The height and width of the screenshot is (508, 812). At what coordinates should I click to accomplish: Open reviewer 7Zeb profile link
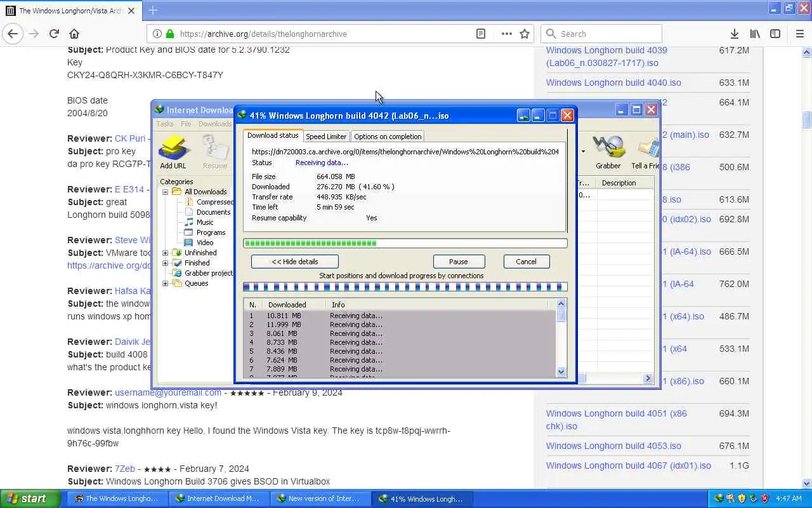(x=125, y=469)
